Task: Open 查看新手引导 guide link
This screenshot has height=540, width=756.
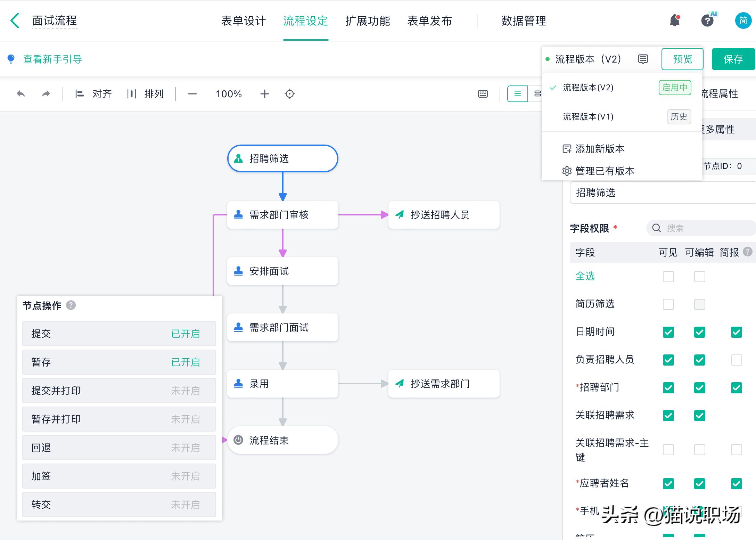Action: 52,59
